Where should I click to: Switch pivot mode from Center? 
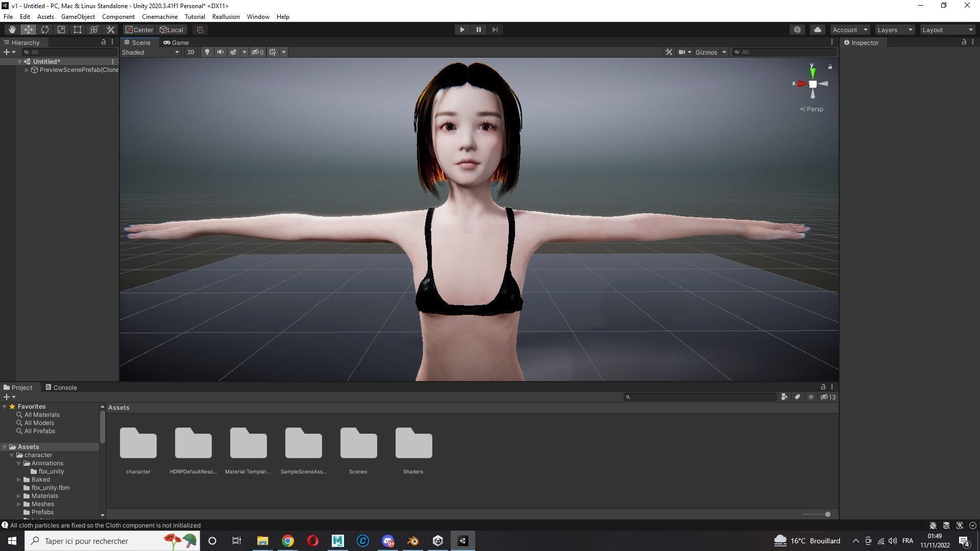(x=139, y=29)
